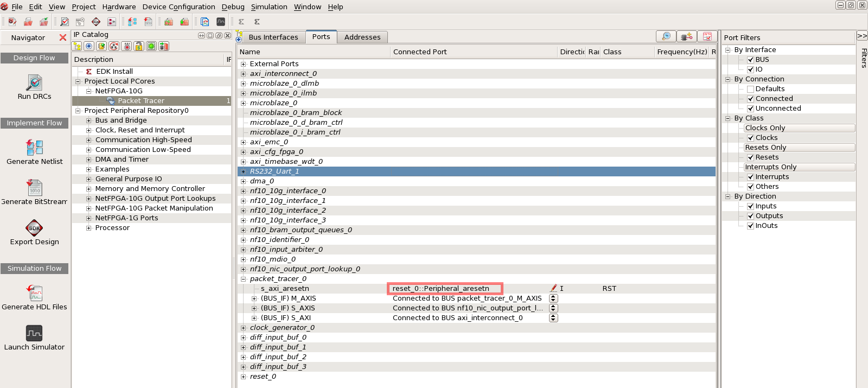
Task: Click the Generate BitStream icon
Action: (34, 188)
